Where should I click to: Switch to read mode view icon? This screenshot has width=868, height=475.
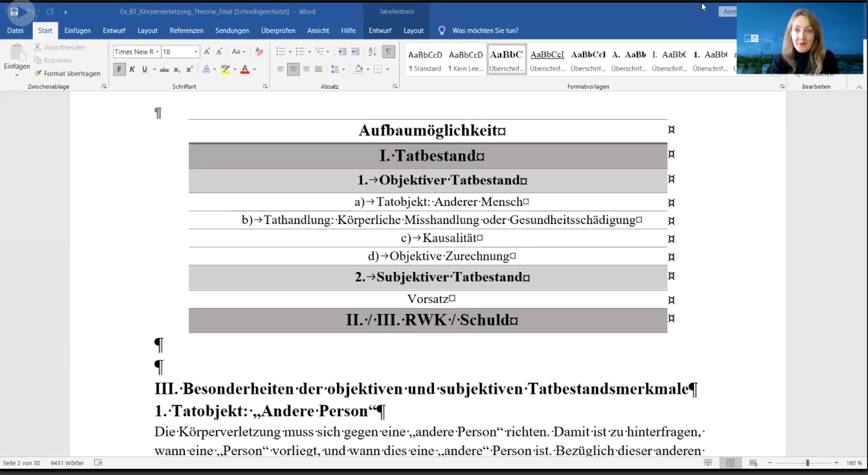pos(708,463)
